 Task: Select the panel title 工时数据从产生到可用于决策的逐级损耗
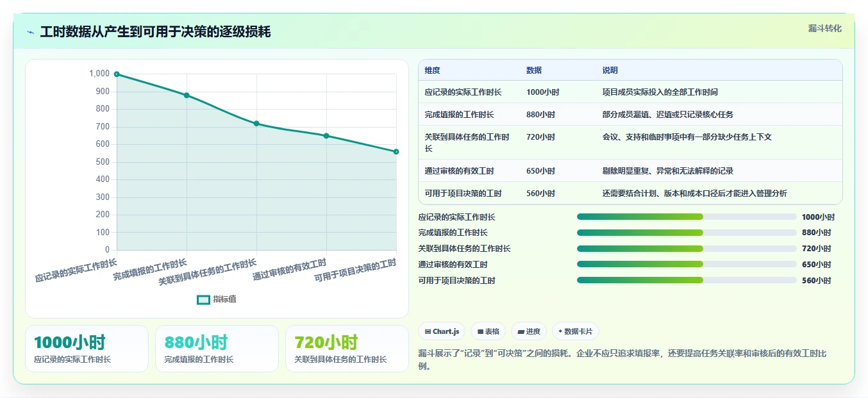click(155, 32)
